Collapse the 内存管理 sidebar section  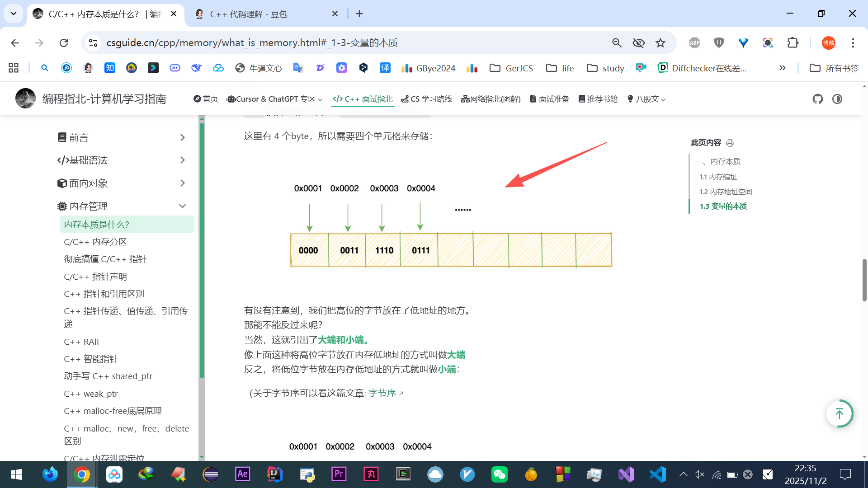click(182, 206)
